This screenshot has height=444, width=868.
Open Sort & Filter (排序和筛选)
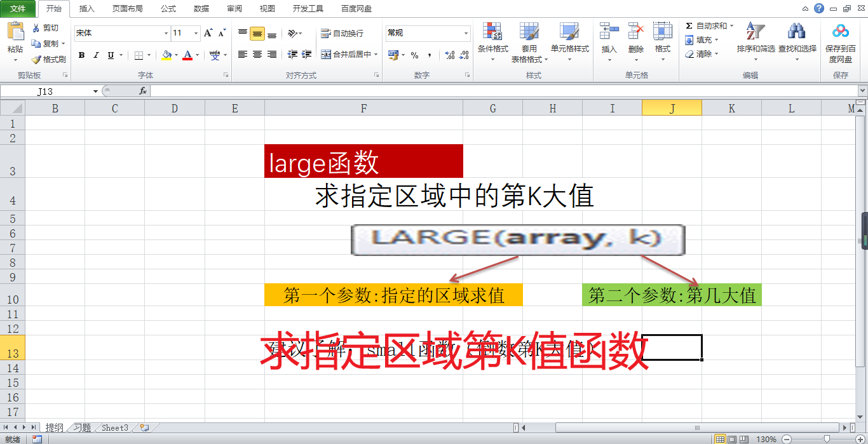click(x=756, y=42)
